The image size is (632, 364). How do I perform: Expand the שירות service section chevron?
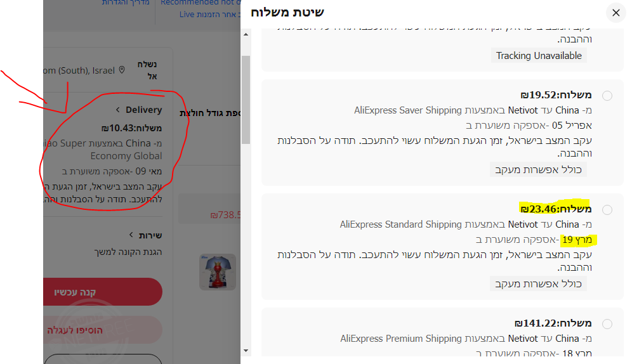[131, 235]
